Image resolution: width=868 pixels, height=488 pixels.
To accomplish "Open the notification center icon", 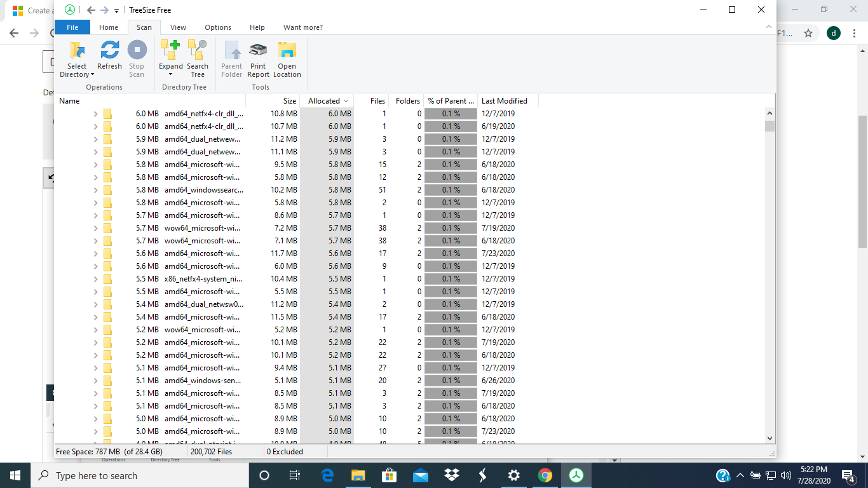I will click(x=848, y=475).
